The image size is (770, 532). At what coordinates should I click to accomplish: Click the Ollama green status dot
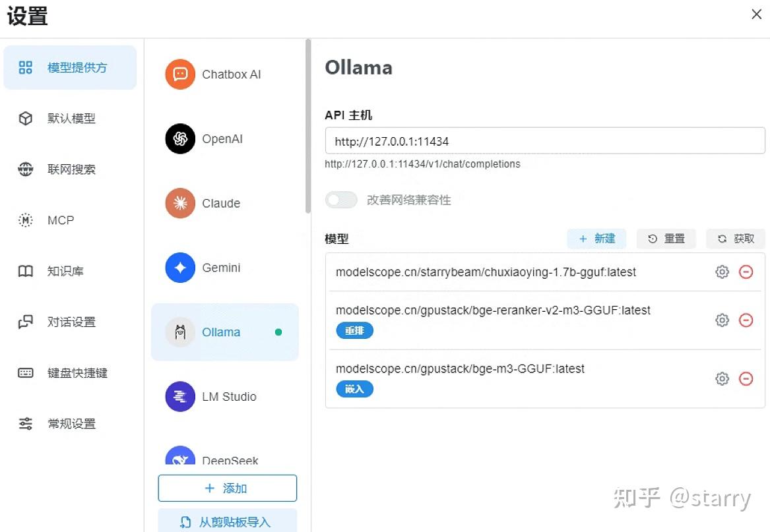point(278,332)
